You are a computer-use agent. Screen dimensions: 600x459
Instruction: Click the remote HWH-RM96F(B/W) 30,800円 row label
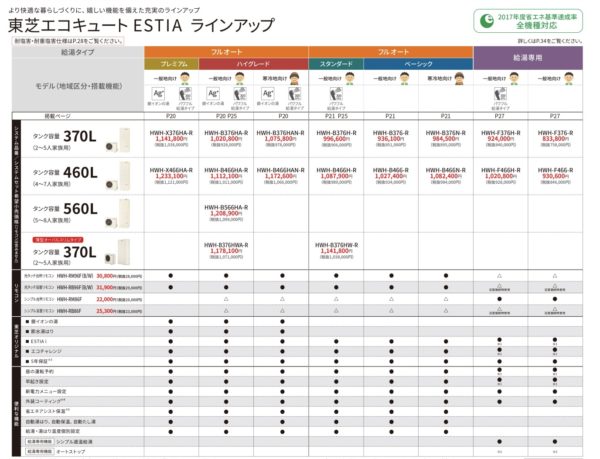[83, 276]
